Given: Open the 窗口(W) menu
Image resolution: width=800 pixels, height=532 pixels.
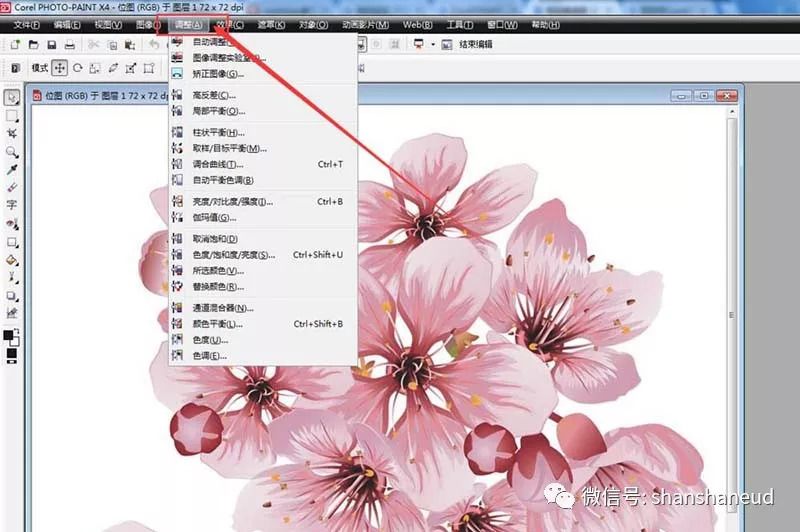Looking at the screenshot, I should click(502, 24).
